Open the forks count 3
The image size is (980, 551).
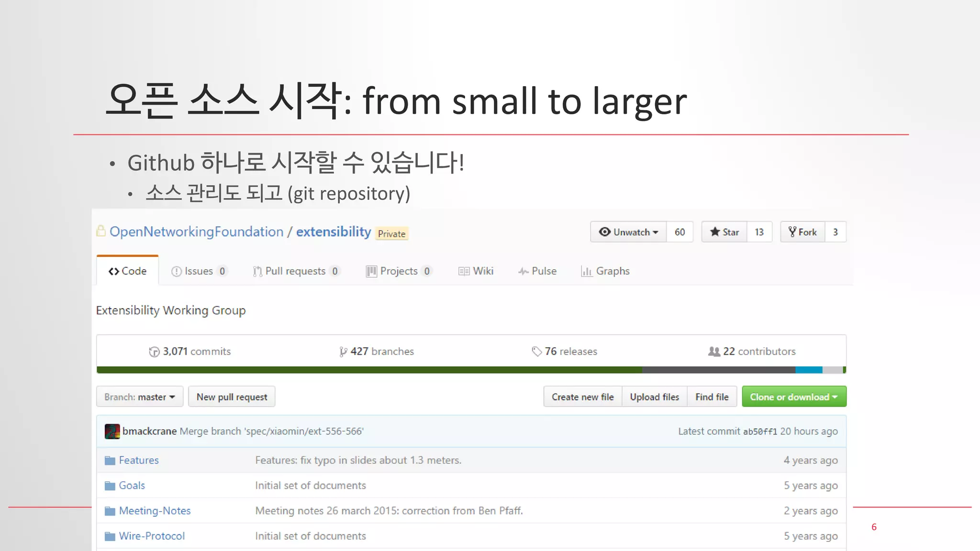coord(835,232)
